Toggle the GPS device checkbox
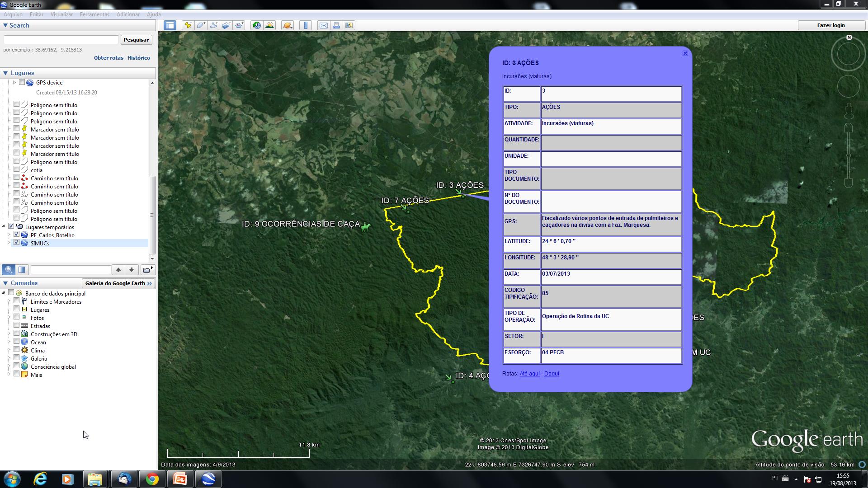868x488 pixels. tap(22, 83)
